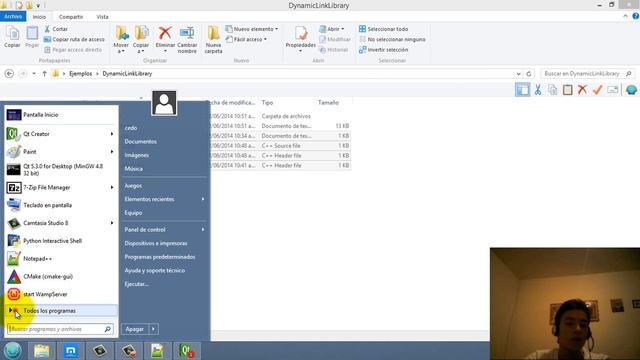The height and width of the screenshot is (360, 640).
Task: Switch to the Inicio ribbon tab
Action: pyautogui.click(x=39, y=17)
